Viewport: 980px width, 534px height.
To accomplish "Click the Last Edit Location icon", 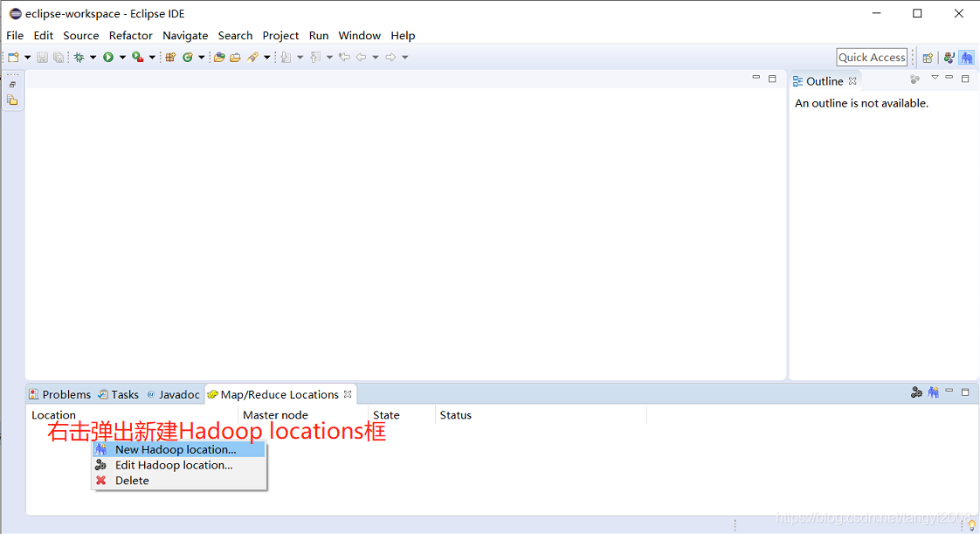I will 344,58.
